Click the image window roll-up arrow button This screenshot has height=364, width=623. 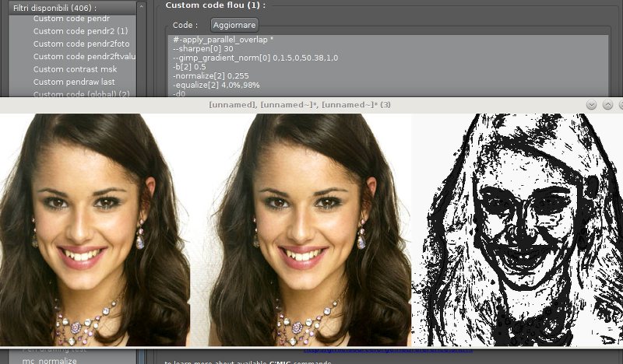(607, 105)
